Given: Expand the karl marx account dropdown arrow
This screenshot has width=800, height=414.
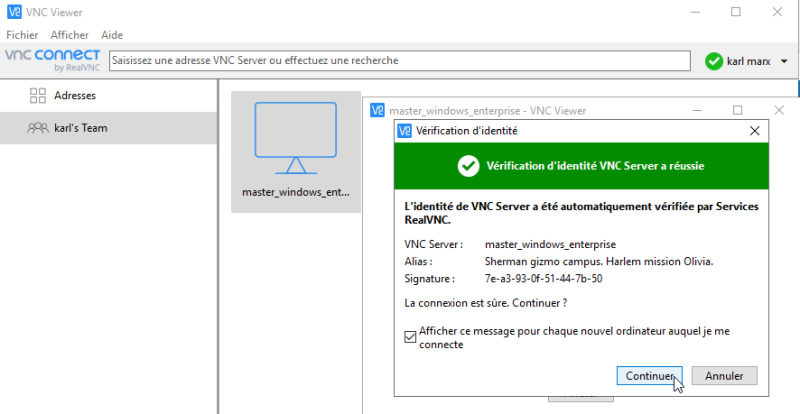Looking at the screenshot, I should 784,61.
